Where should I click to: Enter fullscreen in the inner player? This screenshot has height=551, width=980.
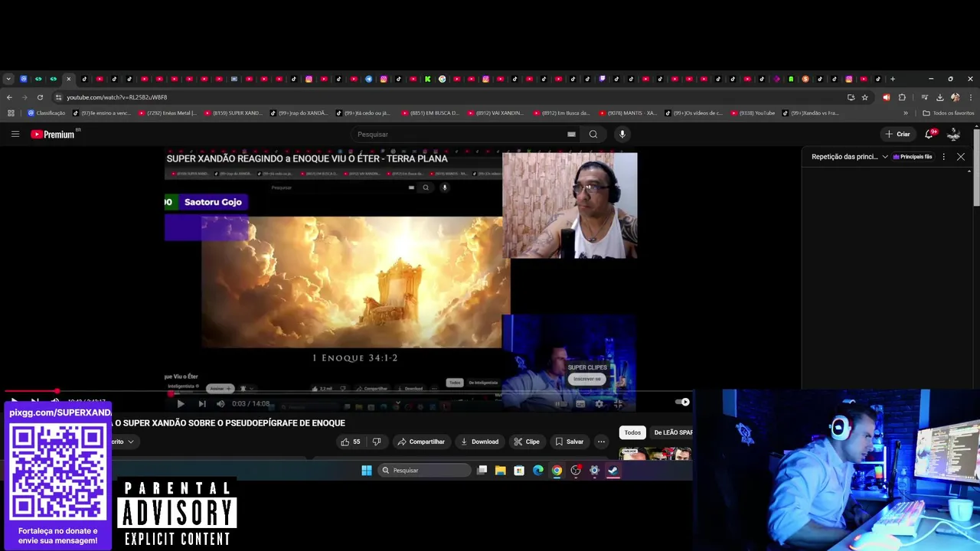point(619,403)
